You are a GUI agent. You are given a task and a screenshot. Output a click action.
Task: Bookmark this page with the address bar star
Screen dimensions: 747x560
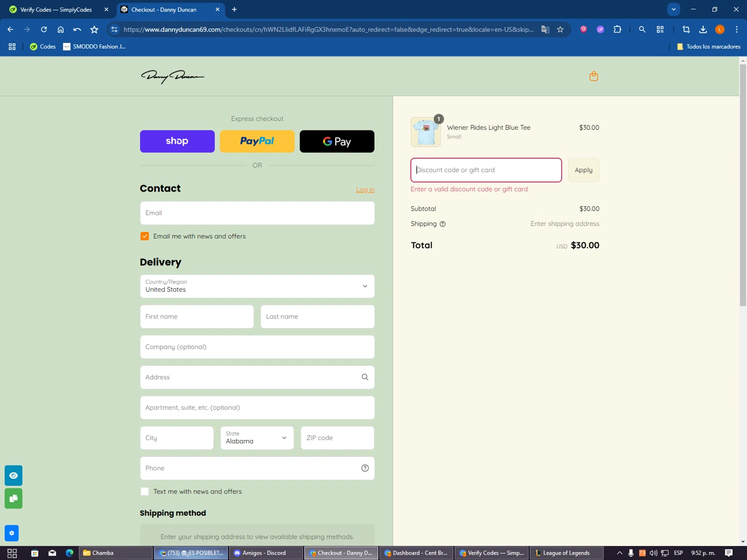pyautogui.click(x=560, y=29)
